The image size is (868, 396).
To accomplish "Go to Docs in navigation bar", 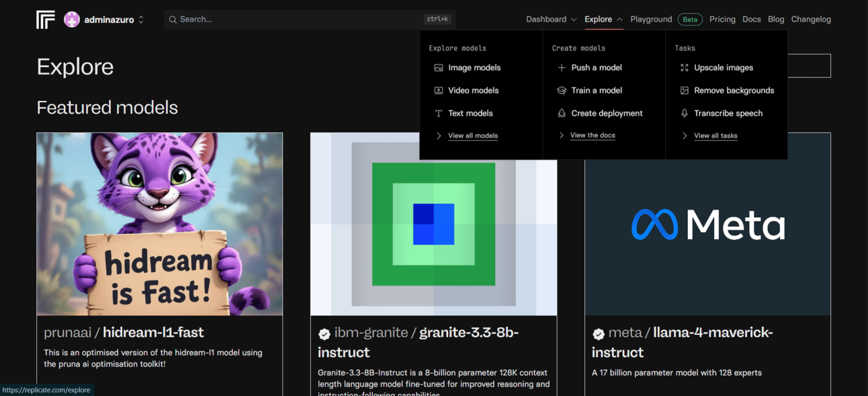I will coord(752,19).
